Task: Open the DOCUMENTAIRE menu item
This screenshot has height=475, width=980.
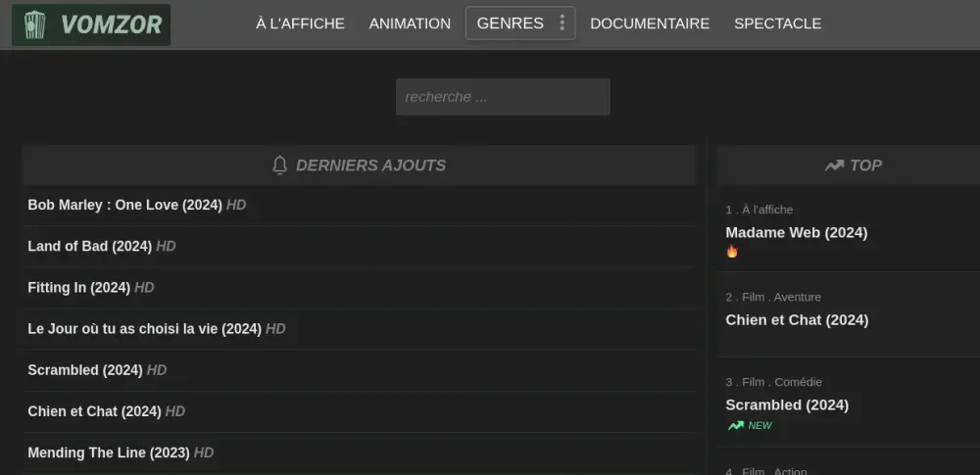Action: pos(650,24)
